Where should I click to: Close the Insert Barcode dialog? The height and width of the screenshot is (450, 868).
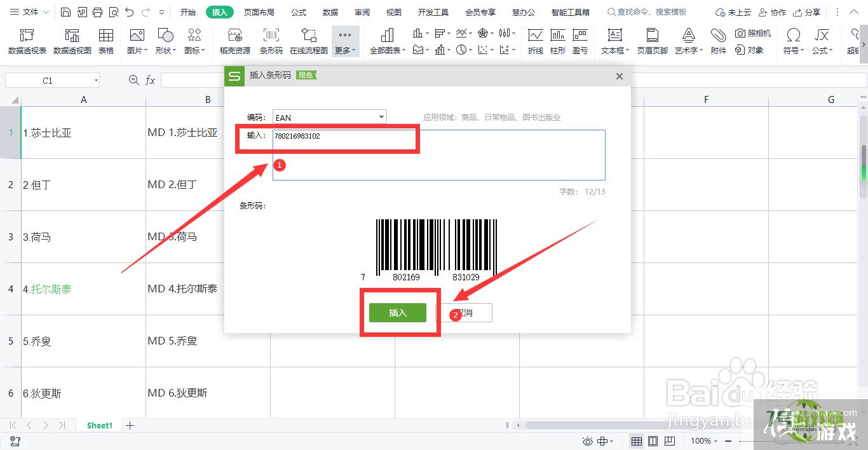[x=620, y=76]
